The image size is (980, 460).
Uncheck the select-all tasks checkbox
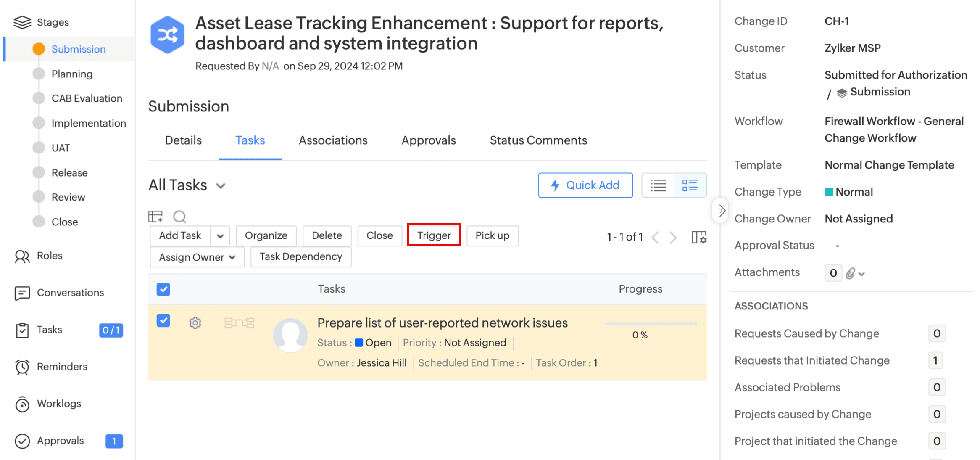[x=163, y=289]
